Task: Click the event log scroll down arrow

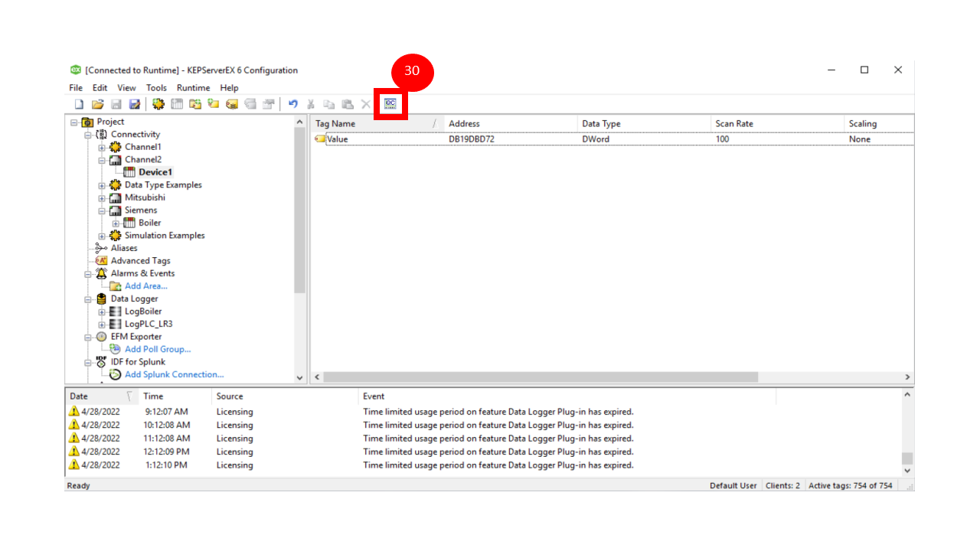Action: [907, 471]
